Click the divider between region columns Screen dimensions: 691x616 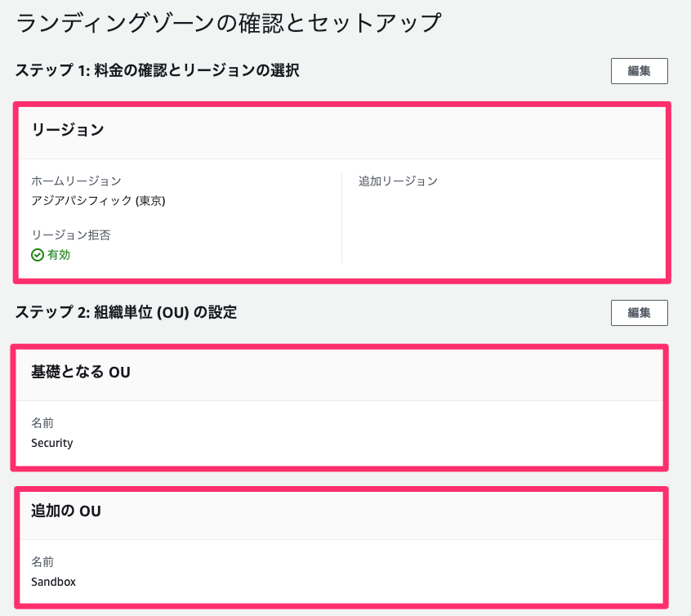tap(342, 218)
